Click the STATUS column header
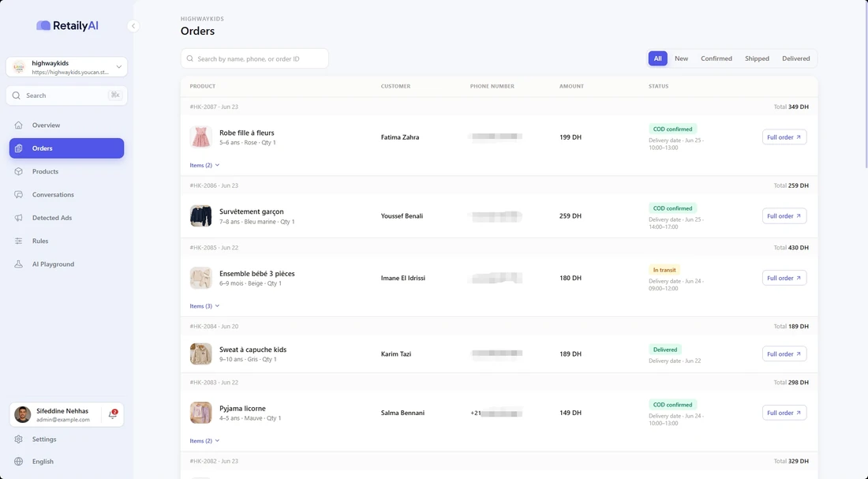Viewport: 868px width, 479px height. click(x=658, y=86)
